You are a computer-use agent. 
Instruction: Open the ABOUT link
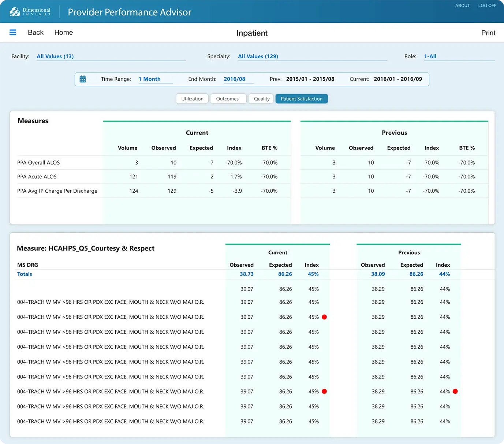[462, 5]
